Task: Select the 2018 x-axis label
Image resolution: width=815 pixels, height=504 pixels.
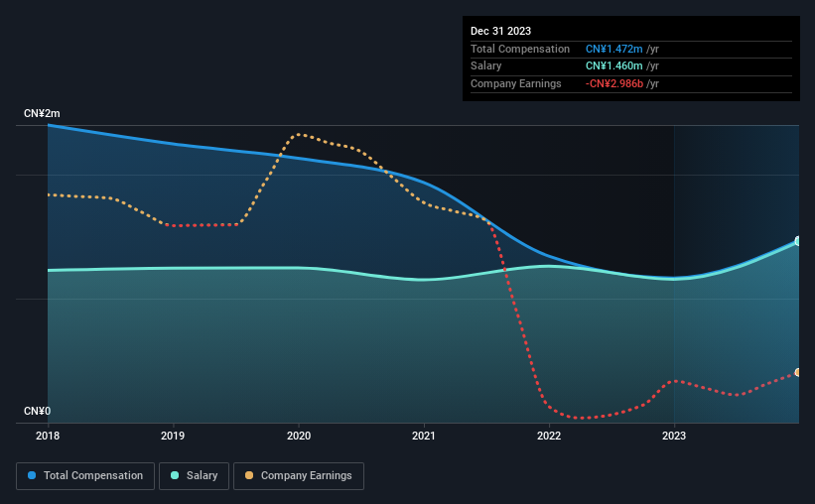Action: (48, 436)
